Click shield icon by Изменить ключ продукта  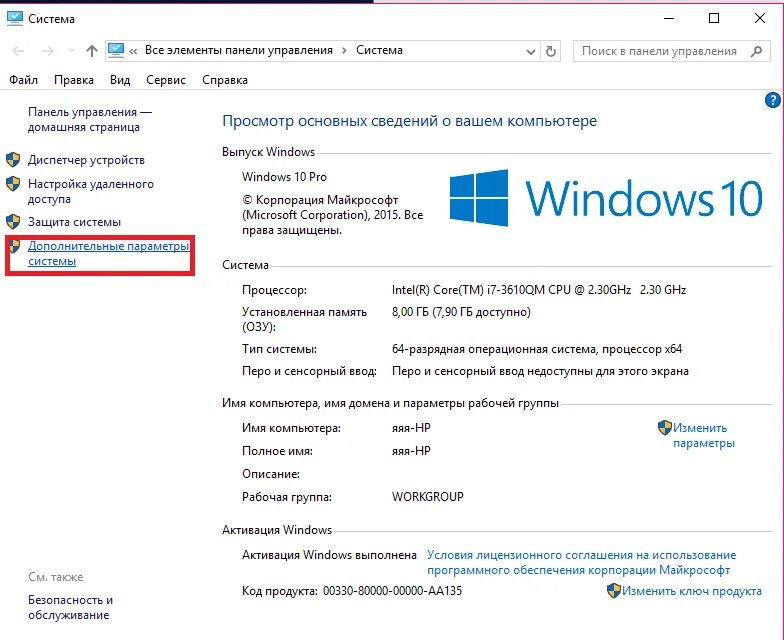click(x=614, y=591)
